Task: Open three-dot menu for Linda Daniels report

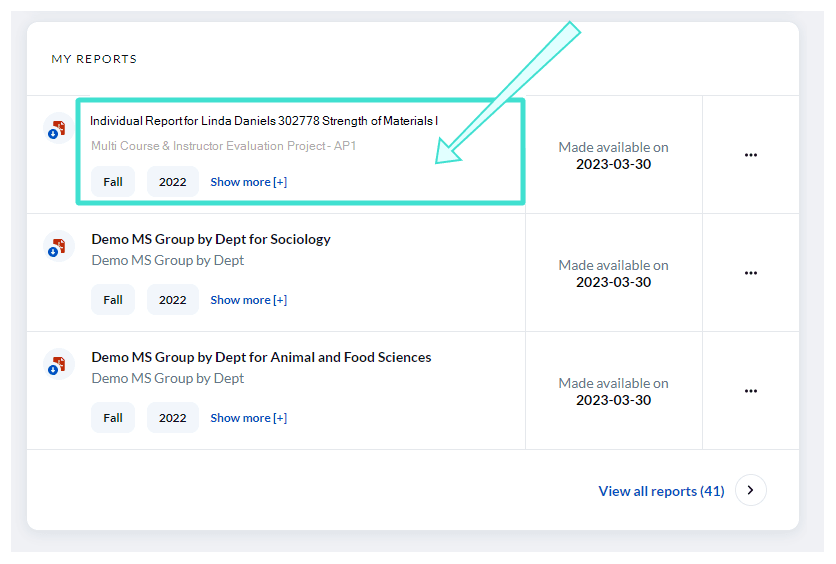Action: (751, 155)
